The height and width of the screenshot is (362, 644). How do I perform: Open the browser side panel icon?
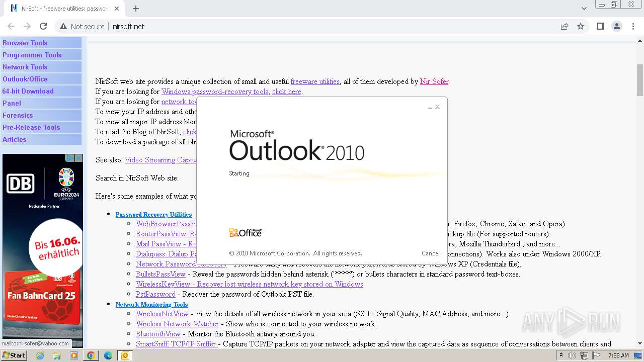[600, 26]
